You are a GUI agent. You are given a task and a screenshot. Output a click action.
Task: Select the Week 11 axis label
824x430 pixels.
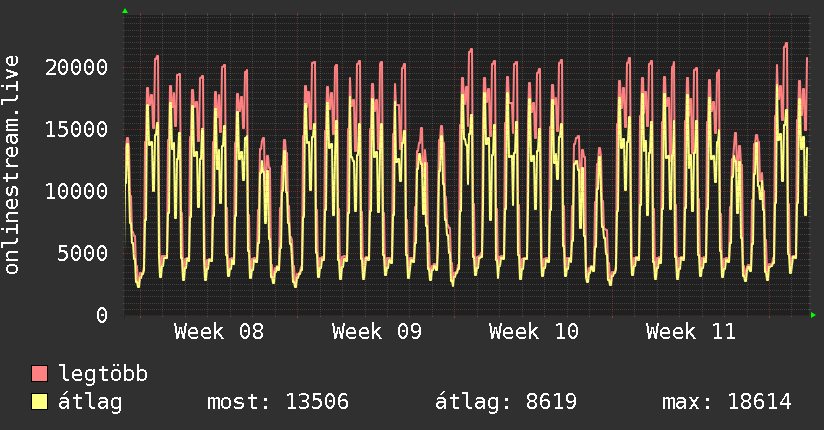(690, 332)
